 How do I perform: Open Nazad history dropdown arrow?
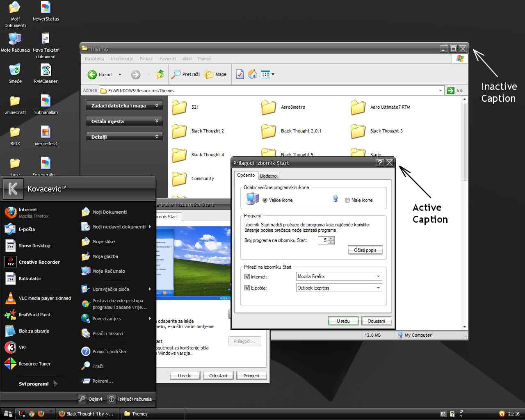pos(120,75)
